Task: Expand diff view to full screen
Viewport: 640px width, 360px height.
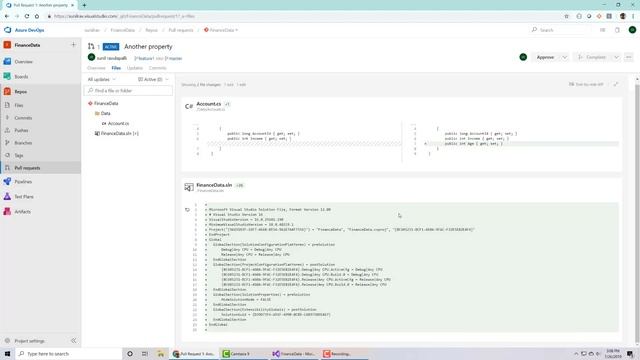Action: [616, 84]
